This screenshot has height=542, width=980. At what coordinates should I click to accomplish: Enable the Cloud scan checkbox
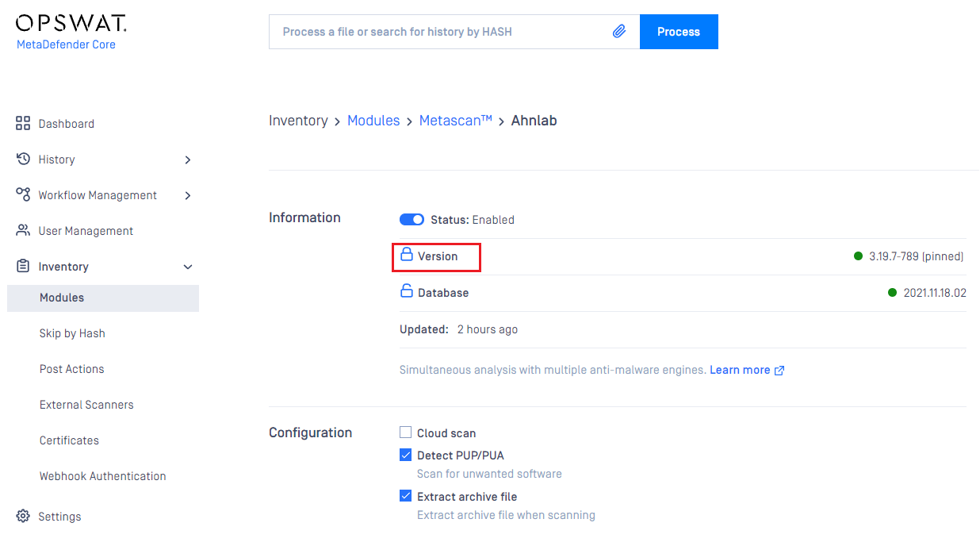click(x=406, y=432)
